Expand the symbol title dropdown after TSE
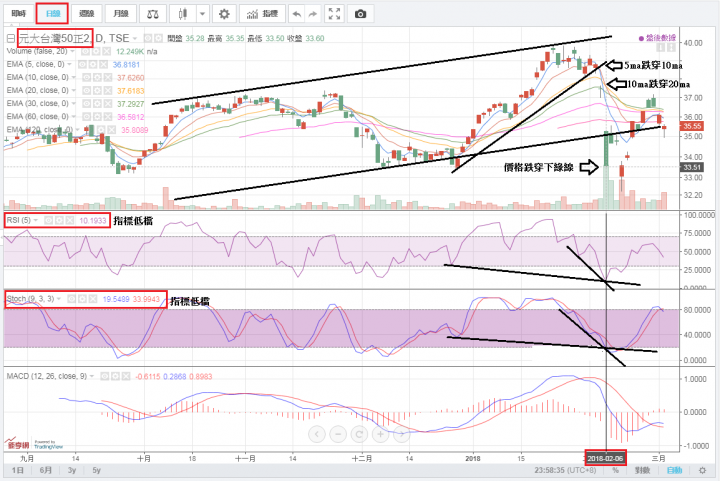The width and height of the screenshot is (720, 481). click(x=135, y=38)
